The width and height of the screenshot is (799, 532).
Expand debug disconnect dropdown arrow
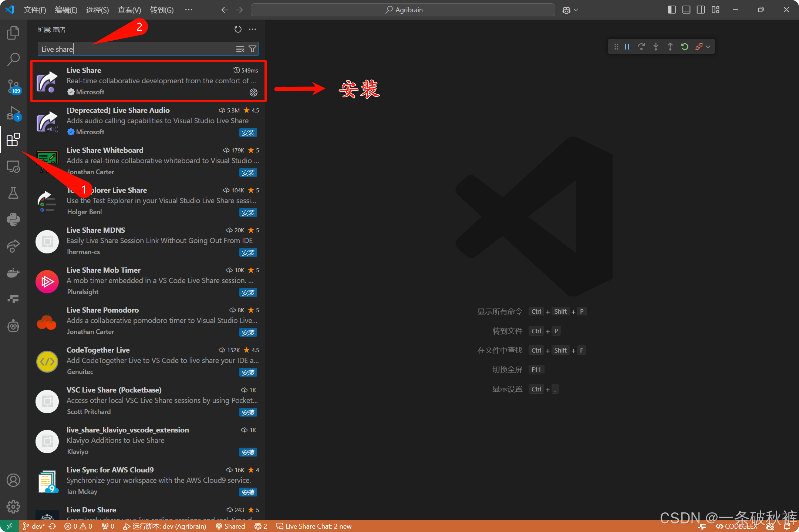coord(708,47)
